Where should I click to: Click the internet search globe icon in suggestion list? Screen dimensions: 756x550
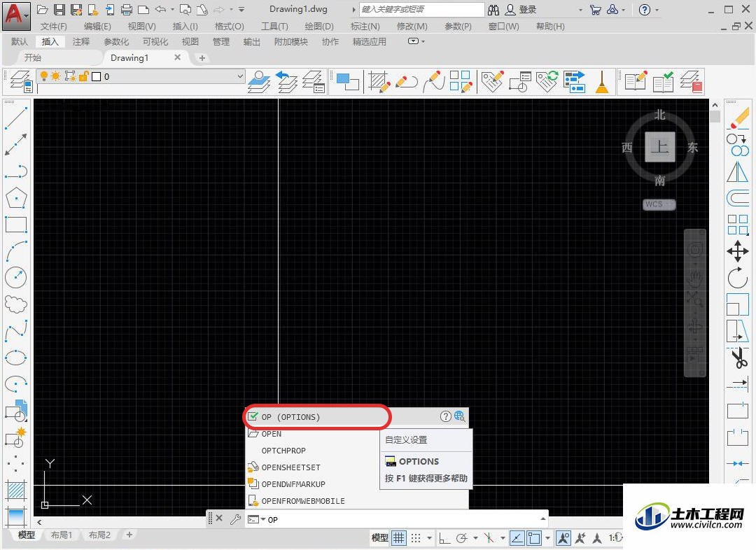coord(459,416)
